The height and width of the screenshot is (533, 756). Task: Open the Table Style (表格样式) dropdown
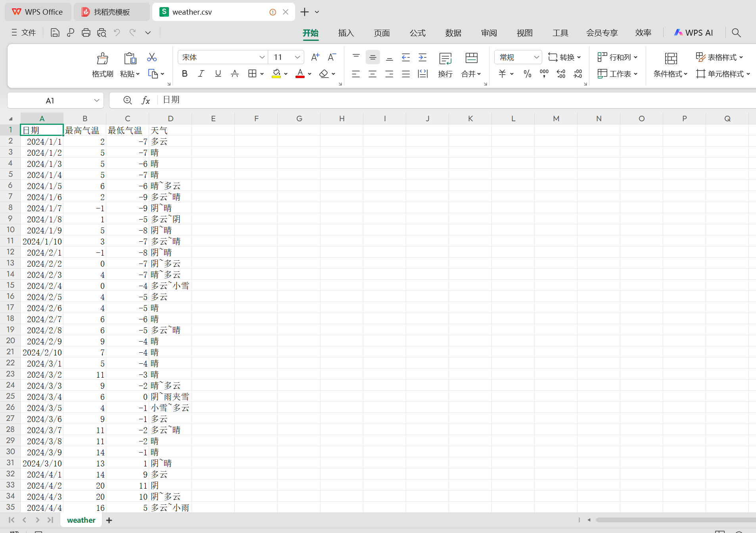point(719,57)
